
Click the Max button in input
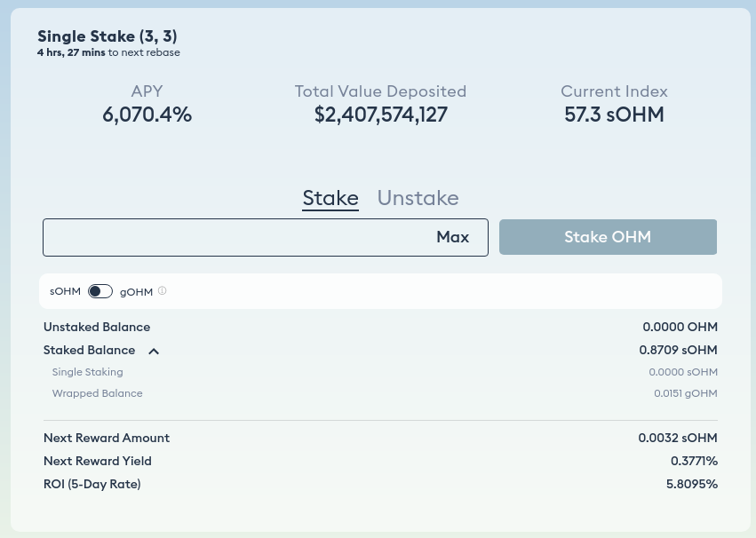[x=453, y=237]
